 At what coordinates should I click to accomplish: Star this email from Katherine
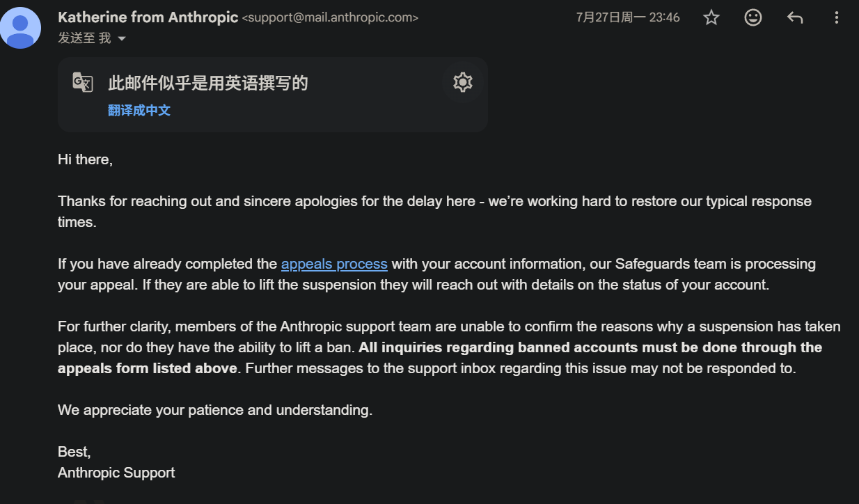pyautogui.click(x=711, y=17)
